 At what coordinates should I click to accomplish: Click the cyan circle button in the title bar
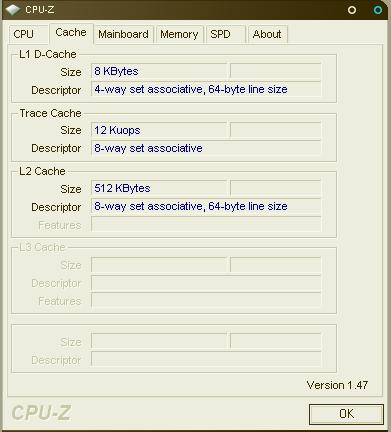point(378,10)
